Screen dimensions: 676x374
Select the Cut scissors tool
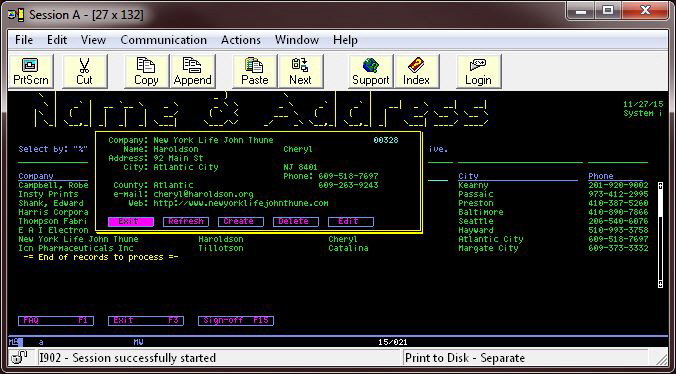[84, 71]
